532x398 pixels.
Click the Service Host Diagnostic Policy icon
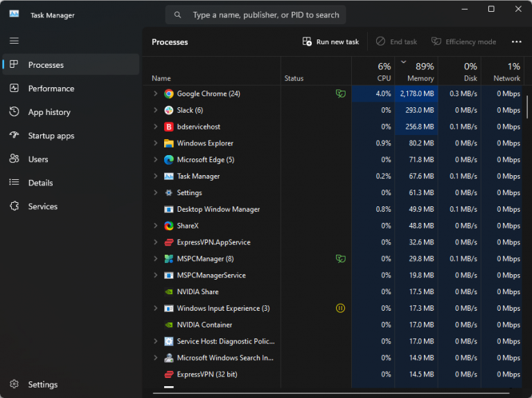click(x=168, y=341)
